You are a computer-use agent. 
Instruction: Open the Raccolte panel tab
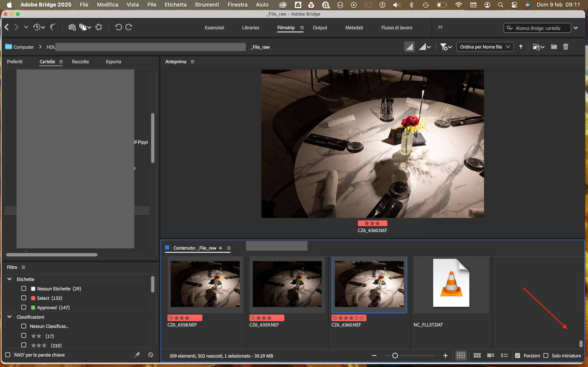pyautogui.click(x=80, y=62)
